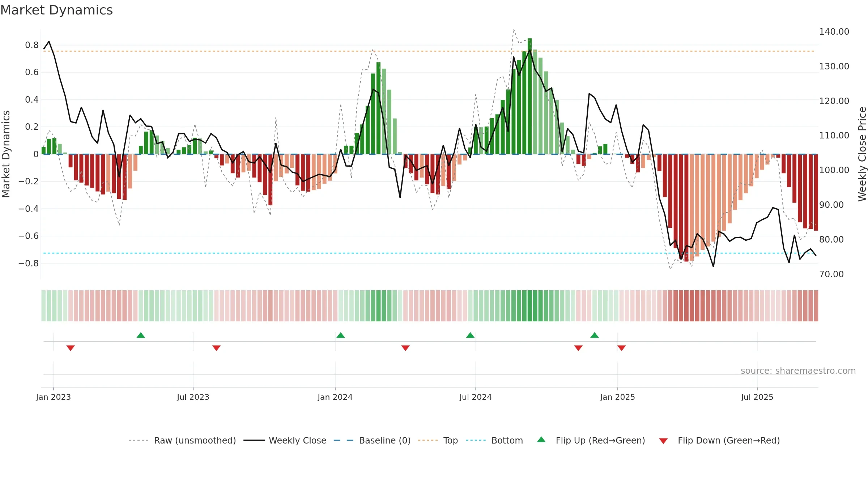This screenshot has width=868, height=488.
Task: Click the 70.00 price axis label
Action: click(x=831, y=274)
